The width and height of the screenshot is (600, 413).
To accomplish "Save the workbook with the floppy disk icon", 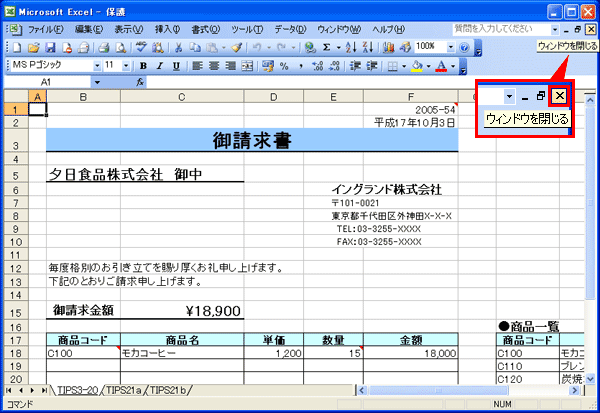I will coord(50,47).
